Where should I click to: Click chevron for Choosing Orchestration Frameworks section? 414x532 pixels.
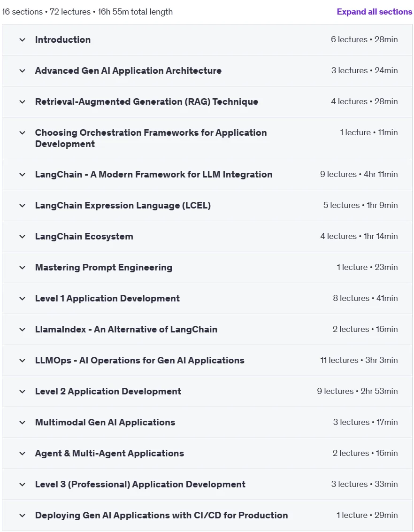coord(23,133)
